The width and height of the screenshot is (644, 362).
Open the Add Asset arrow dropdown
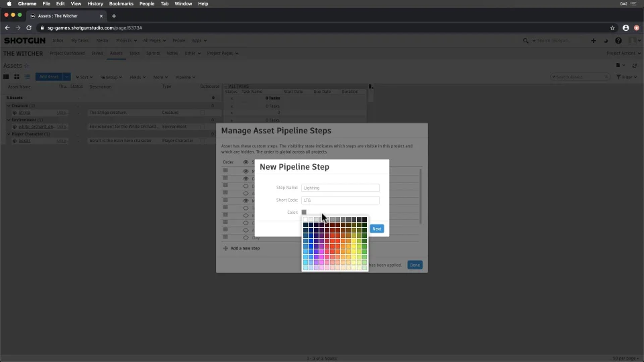[x=66, y=76]
